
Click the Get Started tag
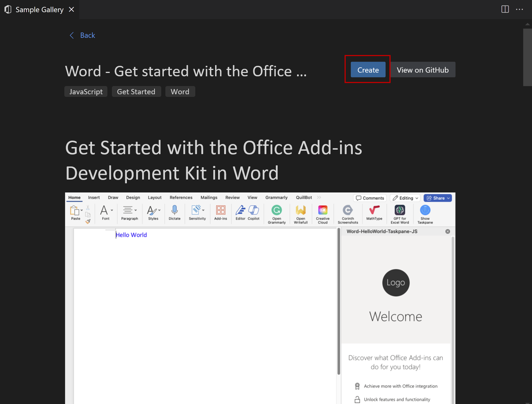pos(136,92)
